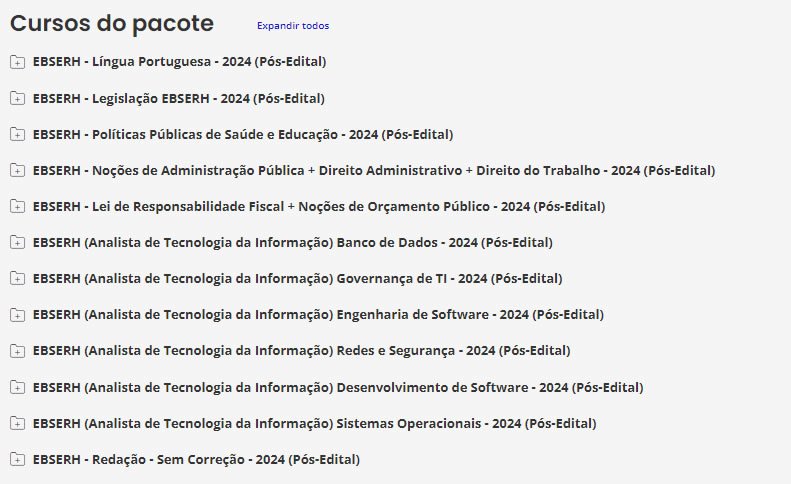Click folder icon beside Lei de Responsabilidade Fiscal
Viewport: 791px width, 484px height.
(x=17, y=206)
